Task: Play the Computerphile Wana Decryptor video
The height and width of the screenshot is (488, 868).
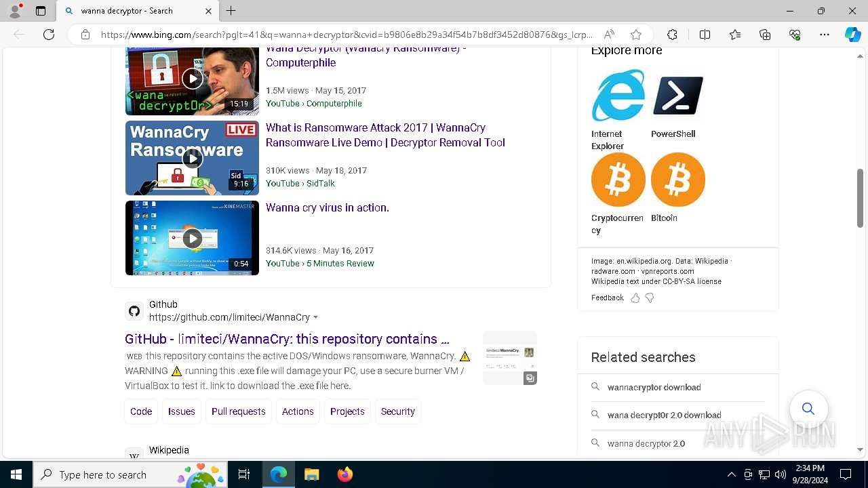Action: (192, 79)
